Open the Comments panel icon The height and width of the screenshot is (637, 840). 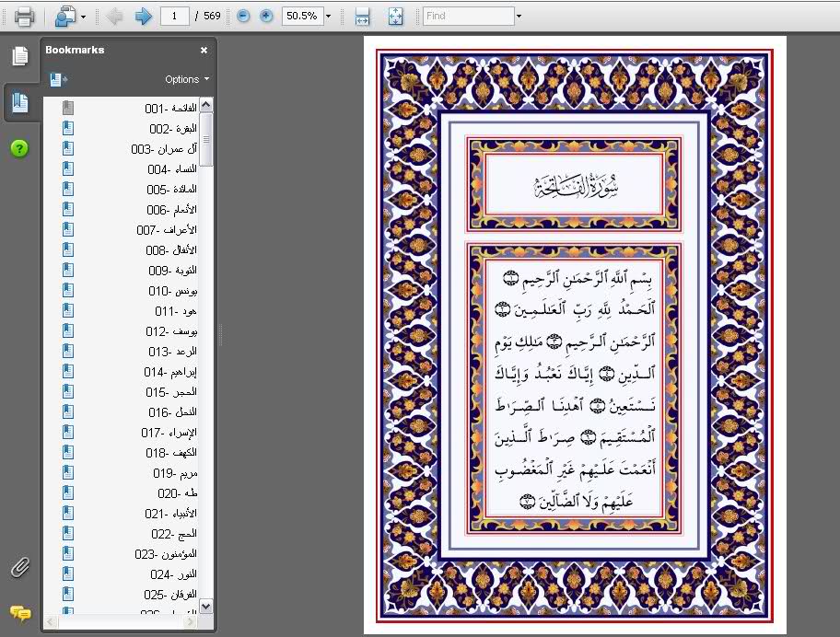20,613
